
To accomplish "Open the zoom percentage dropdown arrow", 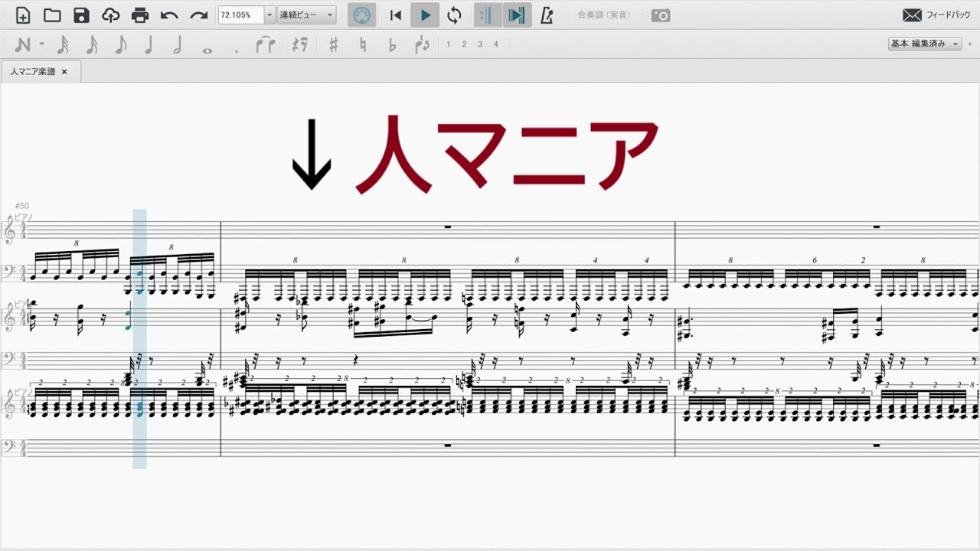I will pos(269,15).
